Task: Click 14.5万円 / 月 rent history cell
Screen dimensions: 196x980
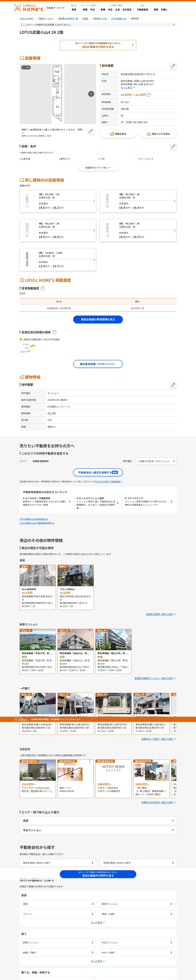Action: point(137,309)
